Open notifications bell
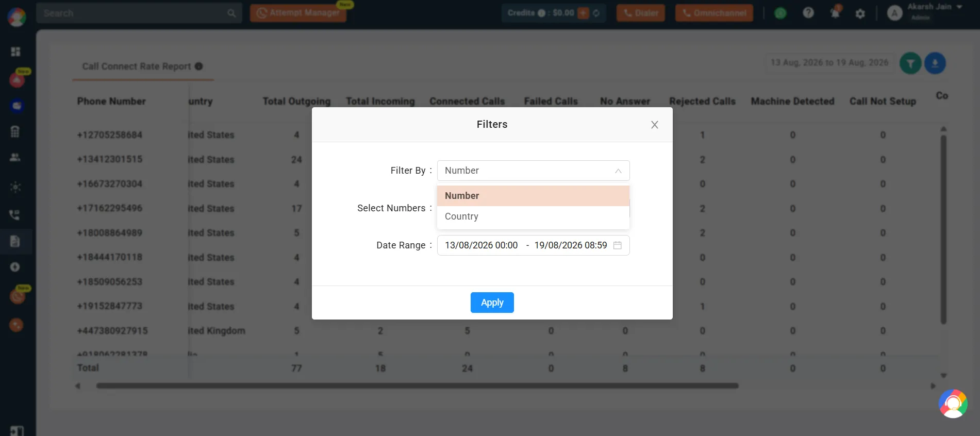 (835, 13)
